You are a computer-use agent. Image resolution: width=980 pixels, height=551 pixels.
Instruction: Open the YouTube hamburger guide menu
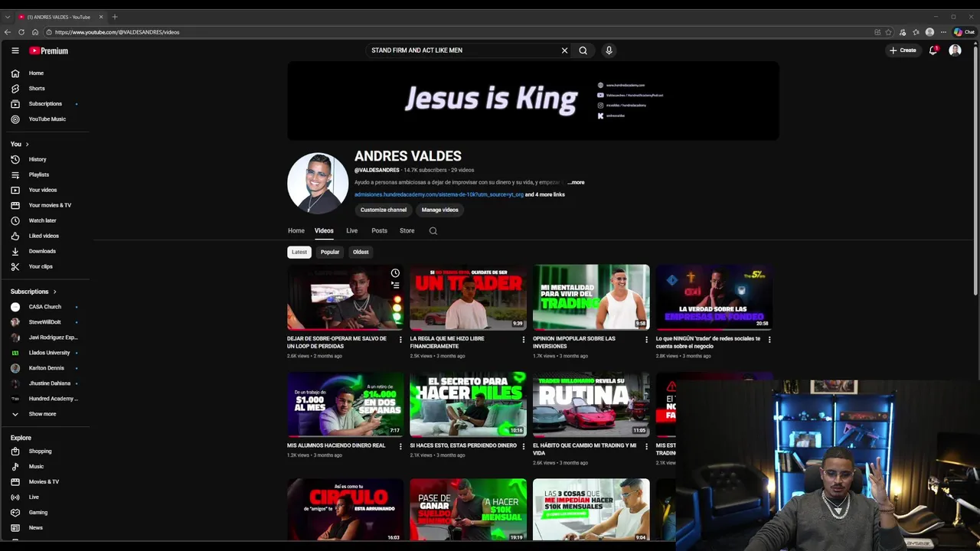pos(15,51)
